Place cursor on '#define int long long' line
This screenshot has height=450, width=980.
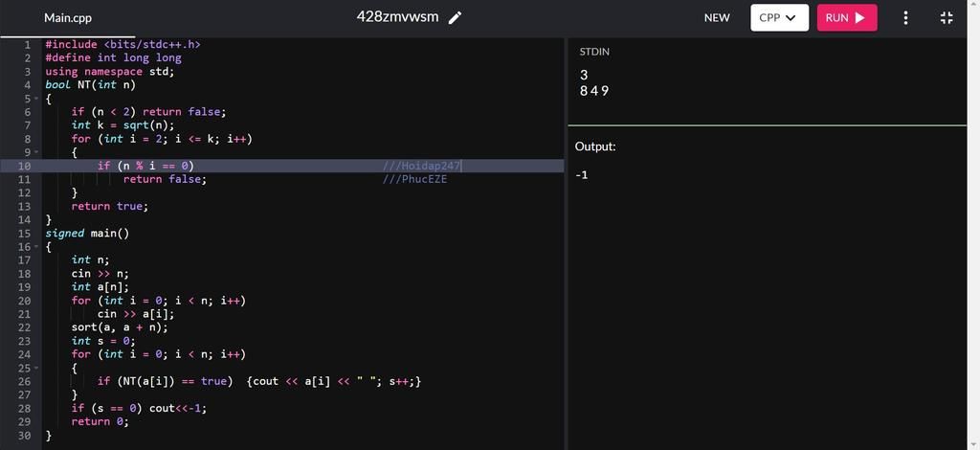(113, 58)
